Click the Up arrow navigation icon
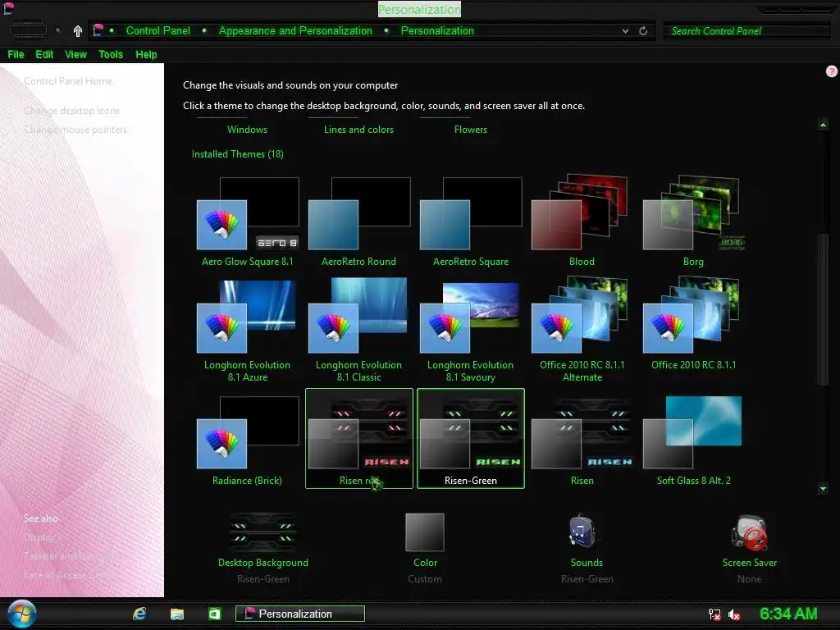Image resolution: width=840 pixels, height=630 pixels. [78, 31]
